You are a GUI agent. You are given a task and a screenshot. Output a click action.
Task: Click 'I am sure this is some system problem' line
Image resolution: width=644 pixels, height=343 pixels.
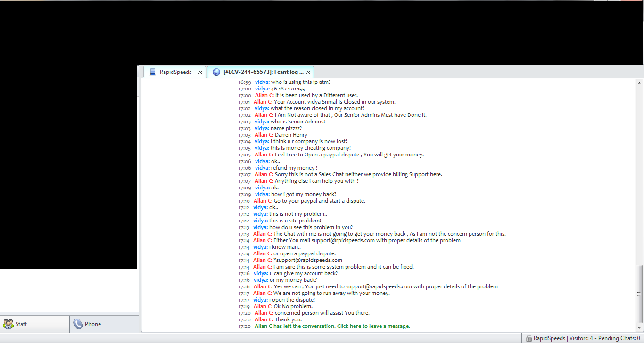pos(344,267)
